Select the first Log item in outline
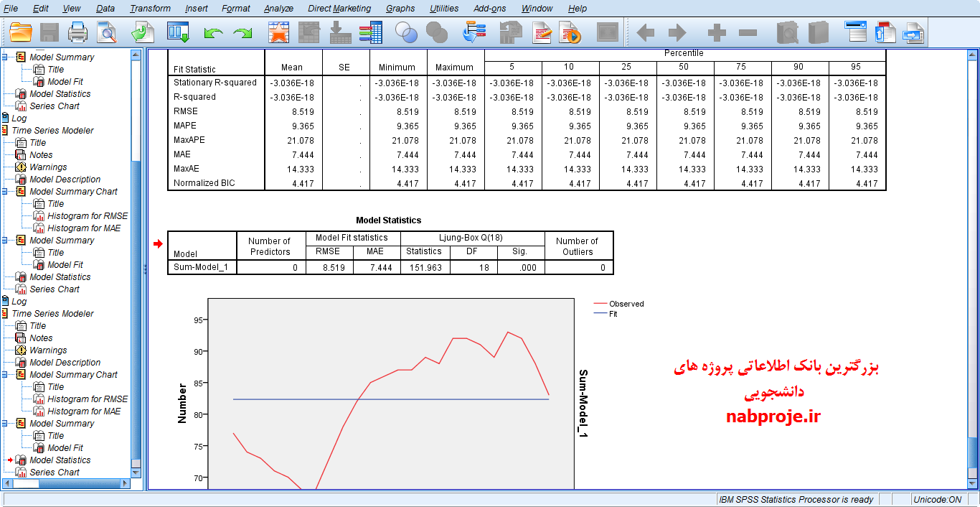This screenshot has height=507, width=980. point(19,118)
